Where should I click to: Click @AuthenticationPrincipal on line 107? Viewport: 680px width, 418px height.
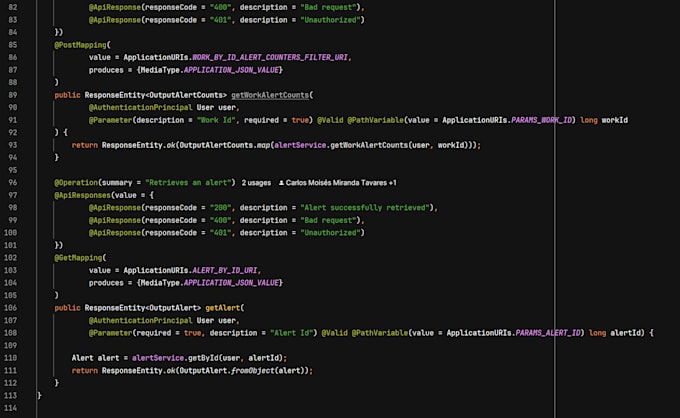141,320
